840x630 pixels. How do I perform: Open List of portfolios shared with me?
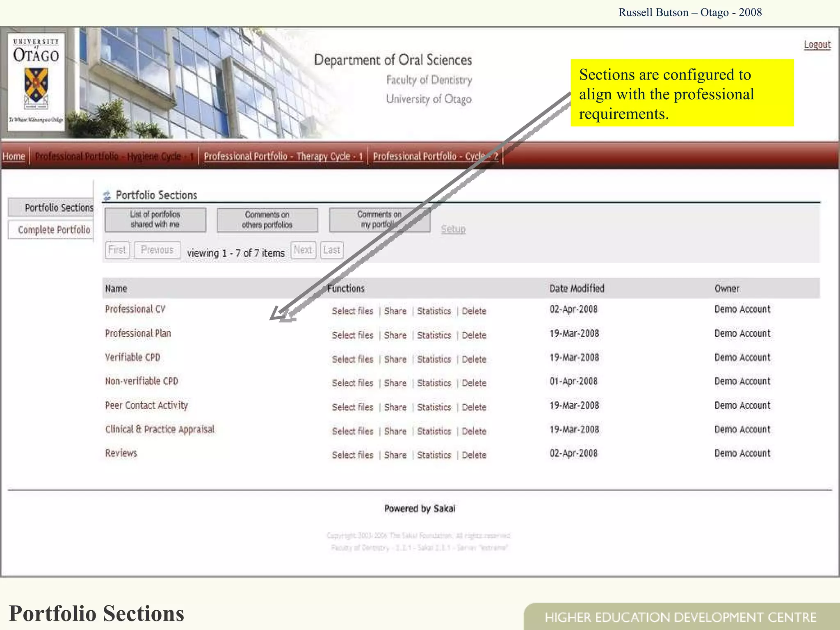pyautogui.click(x=155, y=219)
